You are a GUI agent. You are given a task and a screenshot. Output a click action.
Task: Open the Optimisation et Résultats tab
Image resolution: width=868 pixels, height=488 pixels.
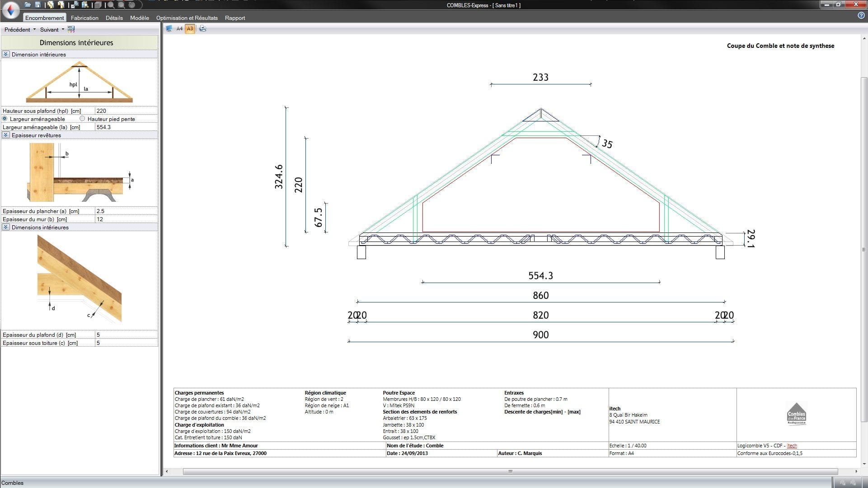pos(187,18)
